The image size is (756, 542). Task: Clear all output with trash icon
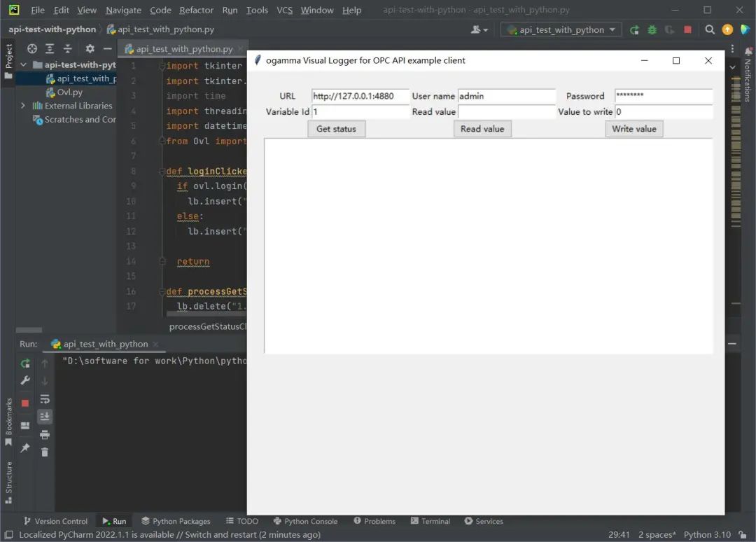[x=45, y=452]
